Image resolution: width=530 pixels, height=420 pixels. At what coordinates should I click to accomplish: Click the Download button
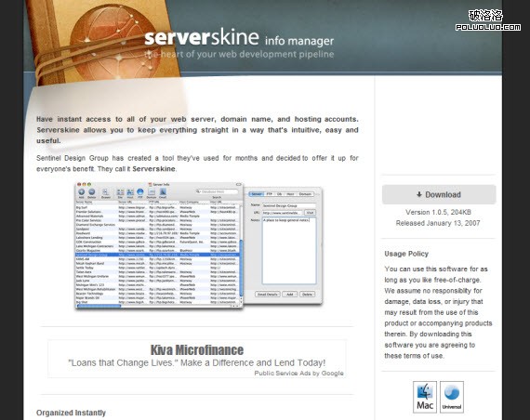pos(439,194)
